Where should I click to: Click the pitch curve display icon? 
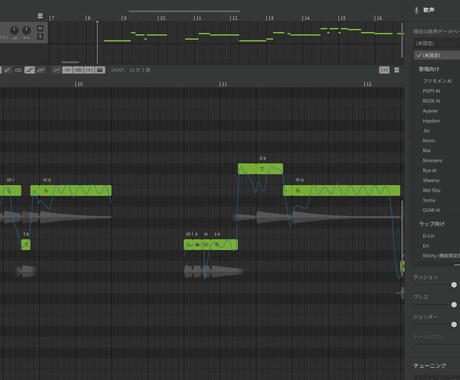[56, 70]
